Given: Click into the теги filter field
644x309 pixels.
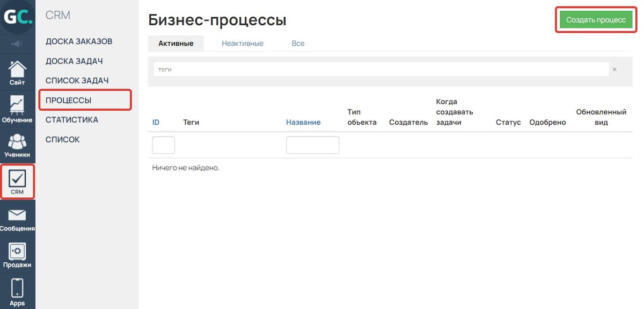Looking at the screenshot, I should click(381, 69).
